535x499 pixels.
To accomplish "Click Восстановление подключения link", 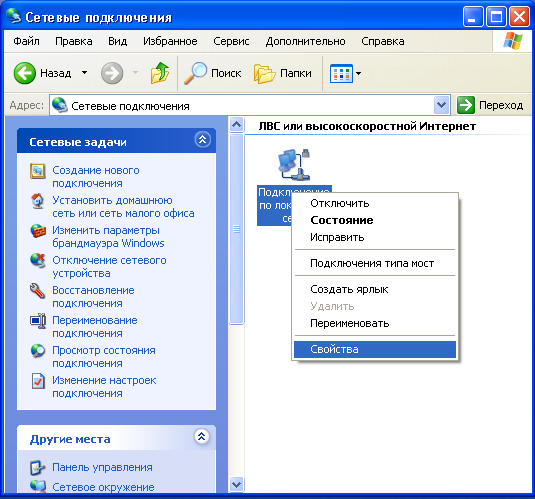I will tap(93, 297).
